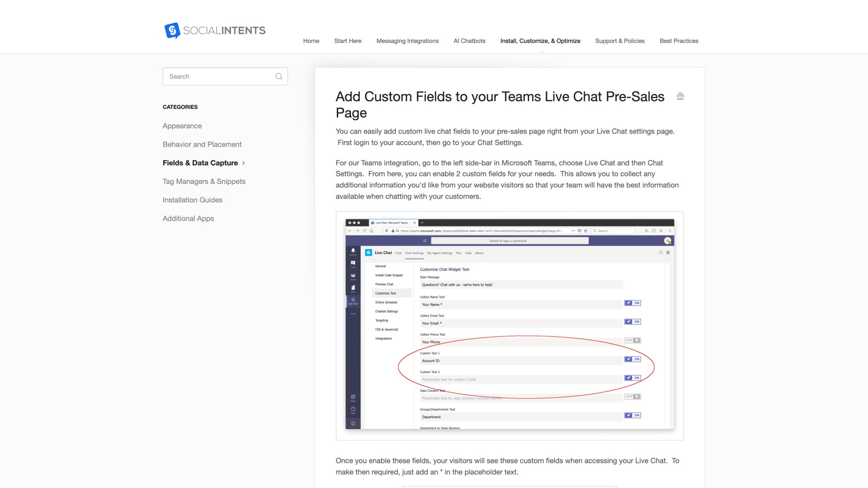
Task: Select the Activity bell icon in Teams sidebar
Action: coord(353,251)
